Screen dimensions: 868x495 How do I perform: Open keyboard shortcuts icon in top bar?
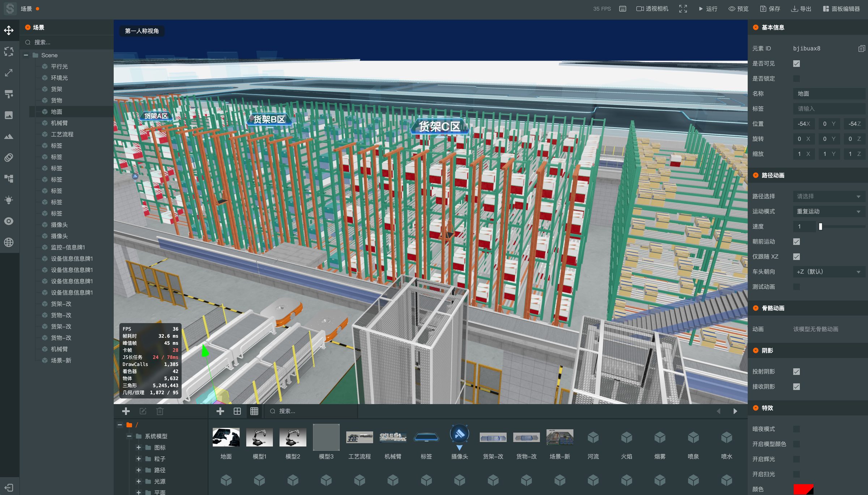point(622,9)
